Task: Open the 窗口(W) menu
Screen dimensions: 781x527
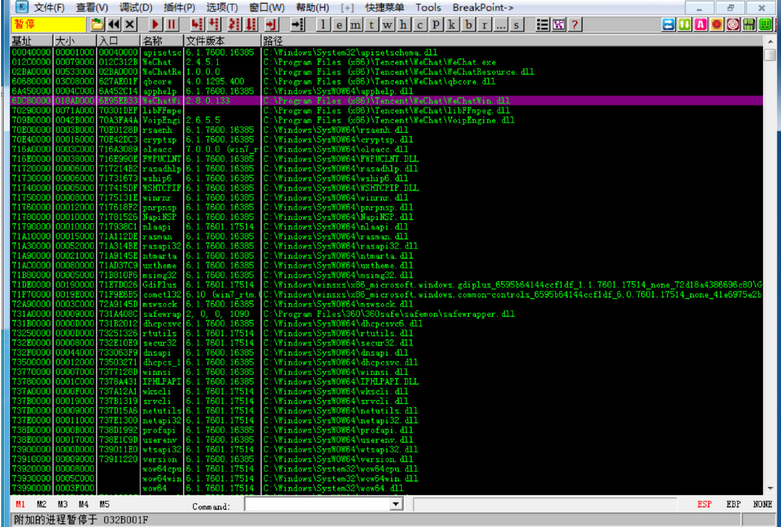Action: (267, 7)
